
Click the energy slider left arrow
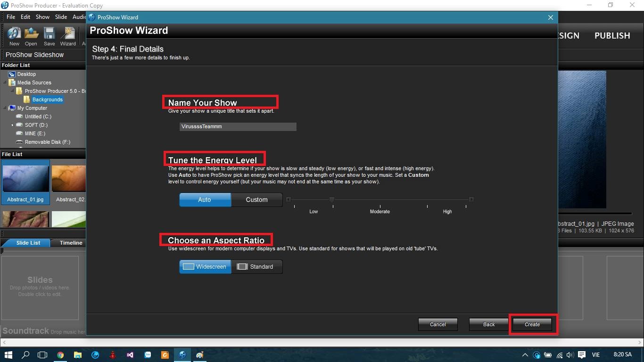pos(289,199)
